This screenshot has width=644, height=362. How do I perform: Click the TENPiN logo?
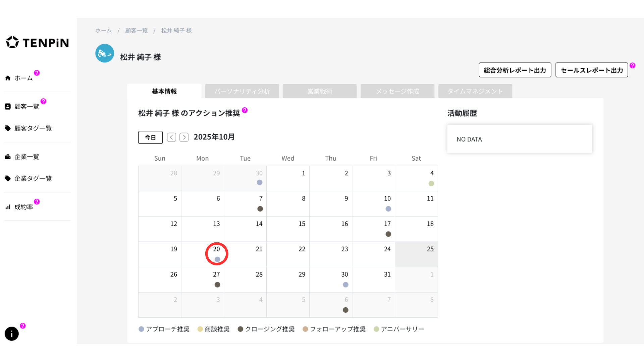pos(38,43)
